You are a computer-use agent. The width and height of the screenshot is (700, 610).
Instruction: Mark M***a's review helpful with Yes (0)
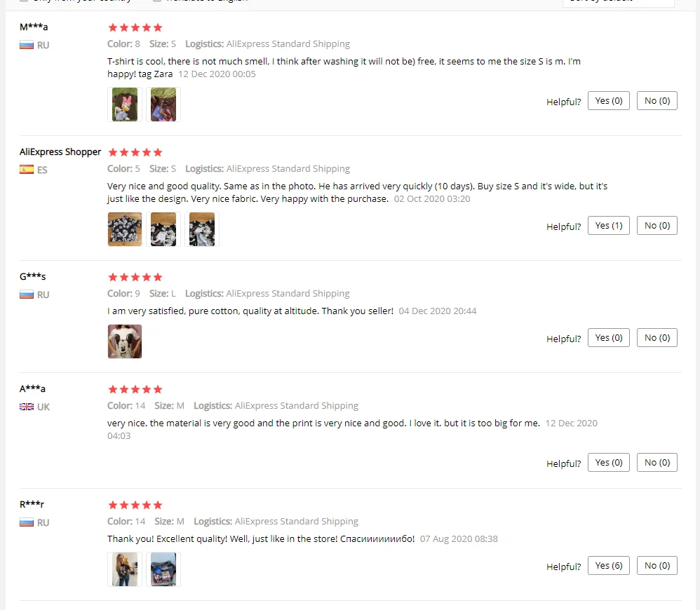coord(609,101)
